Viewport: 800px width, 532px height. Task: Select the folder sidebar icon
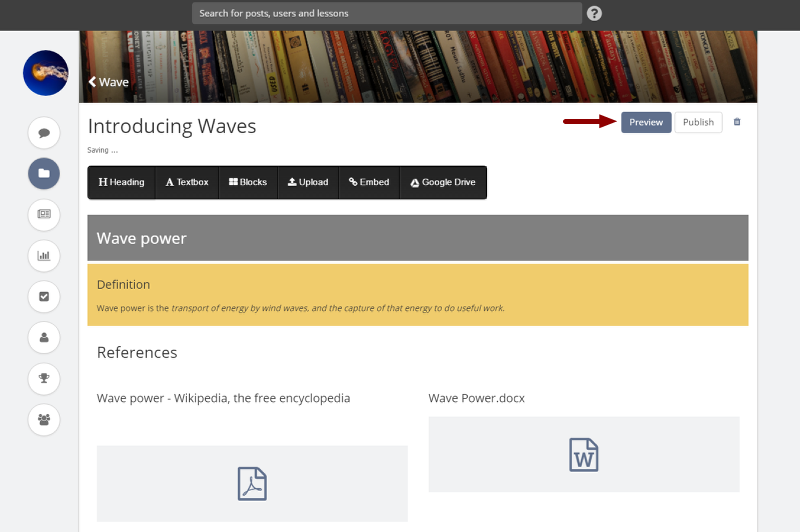click(44, 173)
